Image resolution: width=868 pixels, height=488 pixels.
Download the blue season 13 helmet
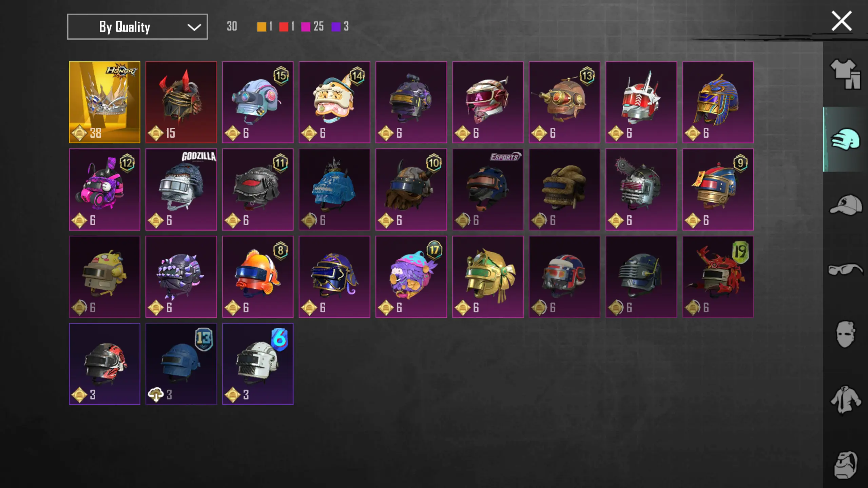click(x=181, y=364)
